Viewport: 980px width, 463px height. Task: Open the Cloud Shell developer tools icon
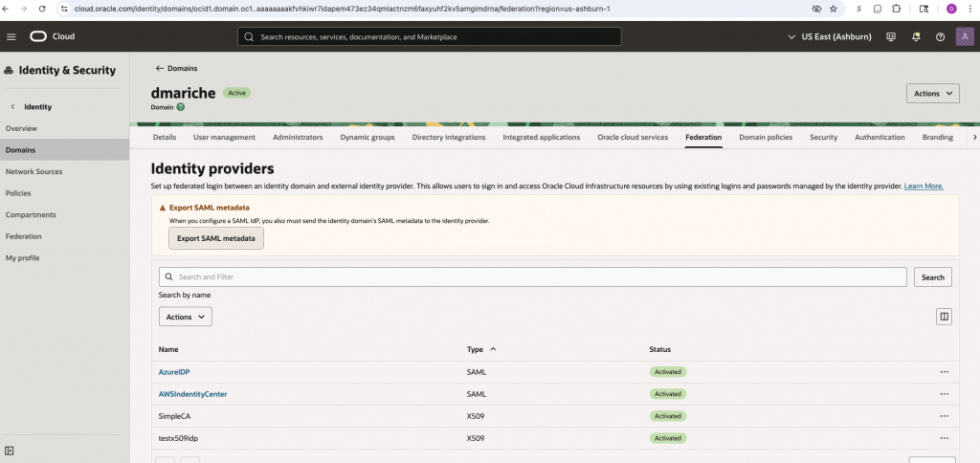pyautogui.click(x=891, y=36)
